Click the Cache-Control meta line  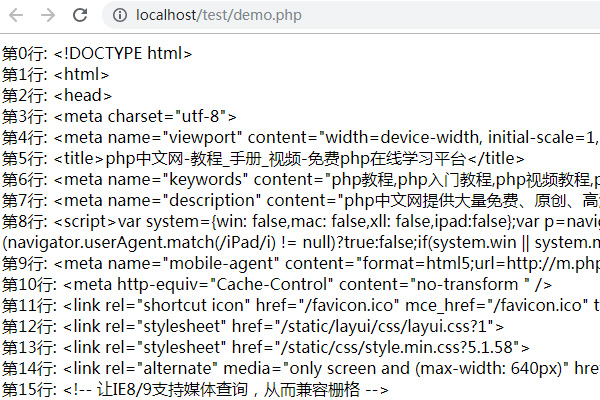[277, 285]
